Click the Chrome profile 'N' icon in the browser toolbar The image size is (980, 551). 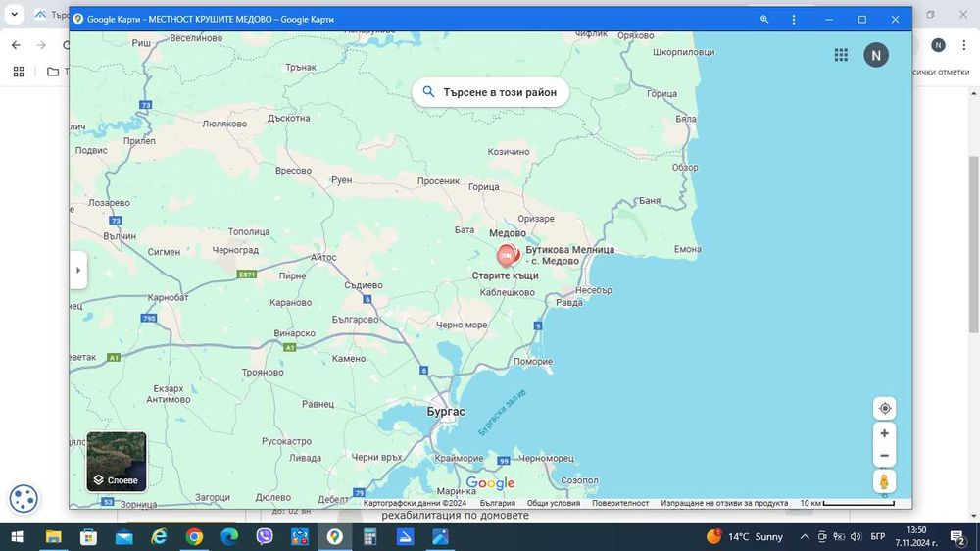click(938, 45)
